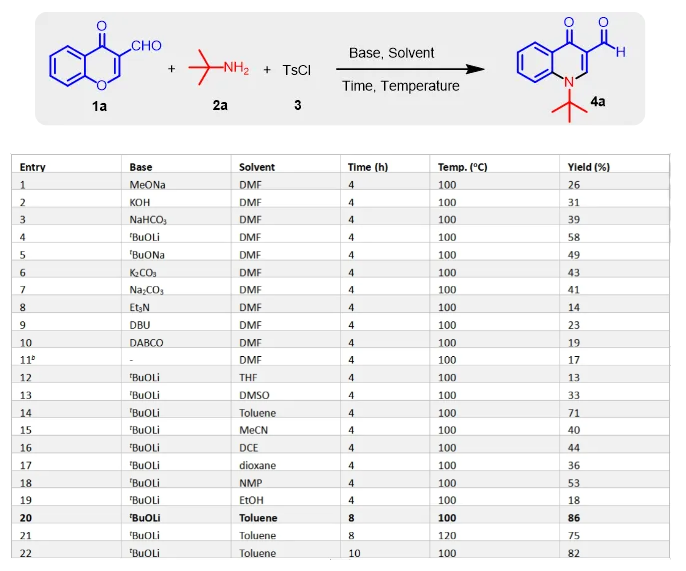This screenshot has width=686, height=571.
Task: Click the TsCl reagent label
Action: 296,70
